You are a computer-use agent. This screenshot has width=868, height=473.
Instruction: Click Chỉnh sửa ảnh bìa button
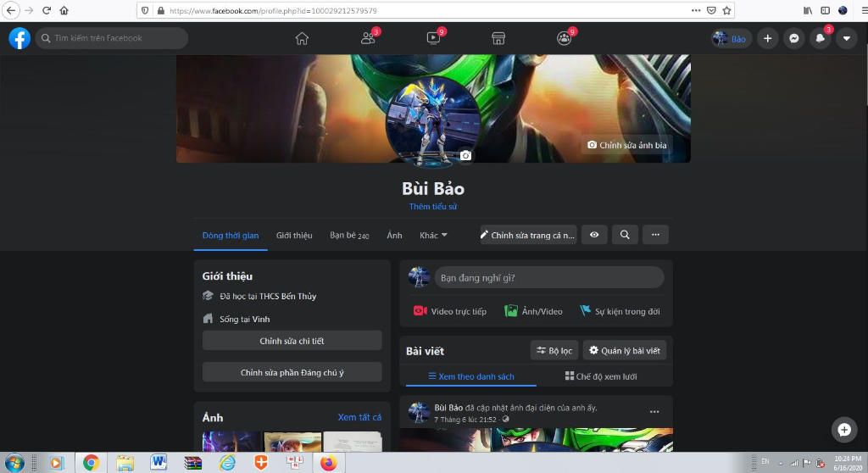[626, 145]
